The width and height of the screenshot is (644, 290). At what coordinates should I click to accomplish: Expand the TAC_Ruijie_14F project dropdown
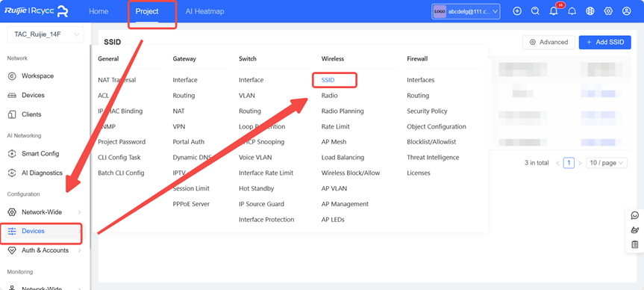click(46, 34)
